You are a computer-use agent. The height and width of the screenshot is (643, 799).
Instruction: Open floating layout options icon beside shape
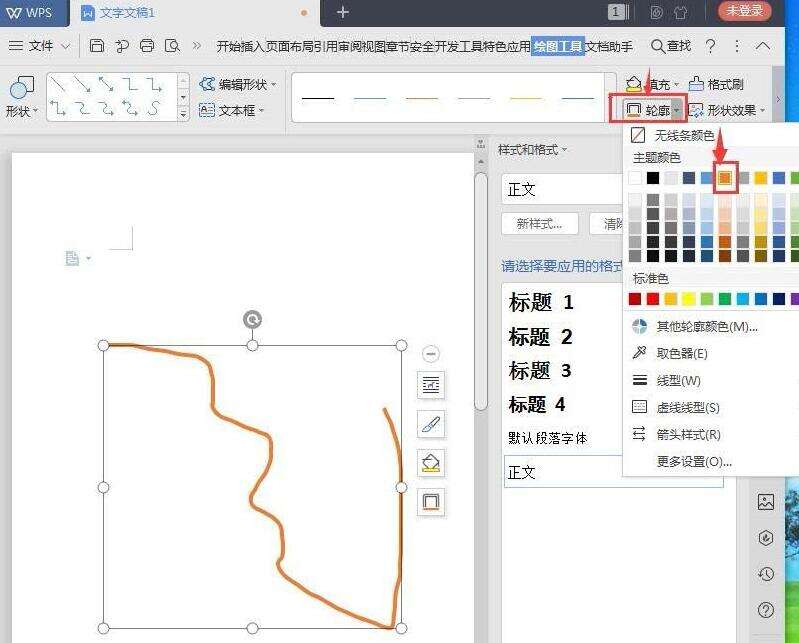point(431,385)
